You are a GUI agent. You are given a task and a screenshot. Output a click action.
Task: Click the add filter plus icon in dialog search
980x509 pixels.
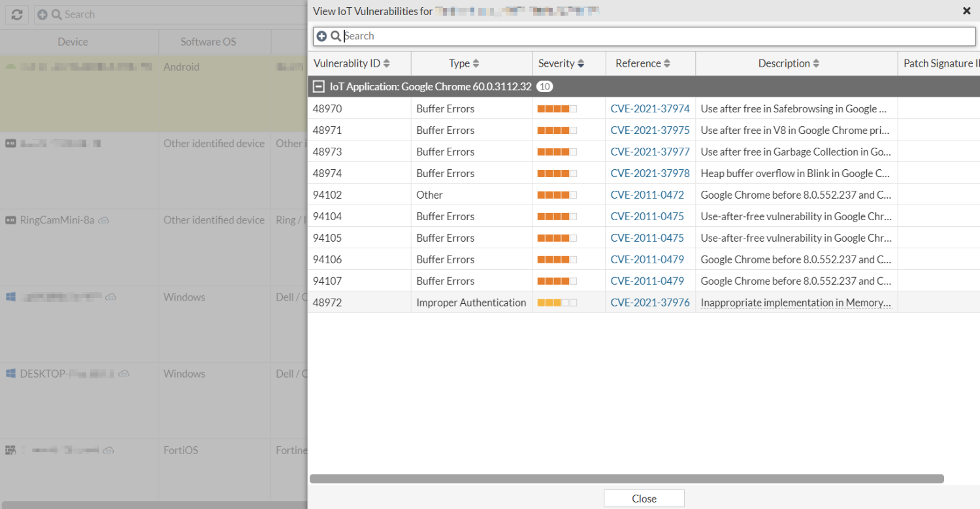[x=321, y=37]
